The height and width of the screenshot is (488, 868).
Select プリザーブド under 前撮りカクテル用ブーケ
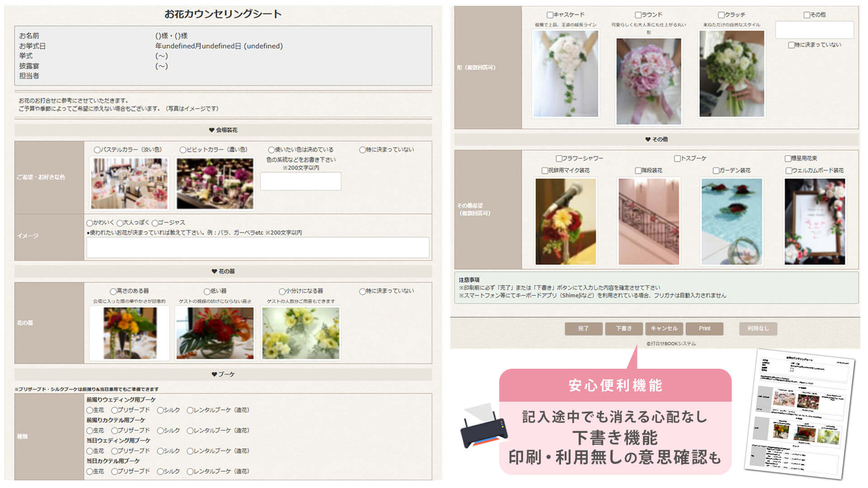coord(114,431)
